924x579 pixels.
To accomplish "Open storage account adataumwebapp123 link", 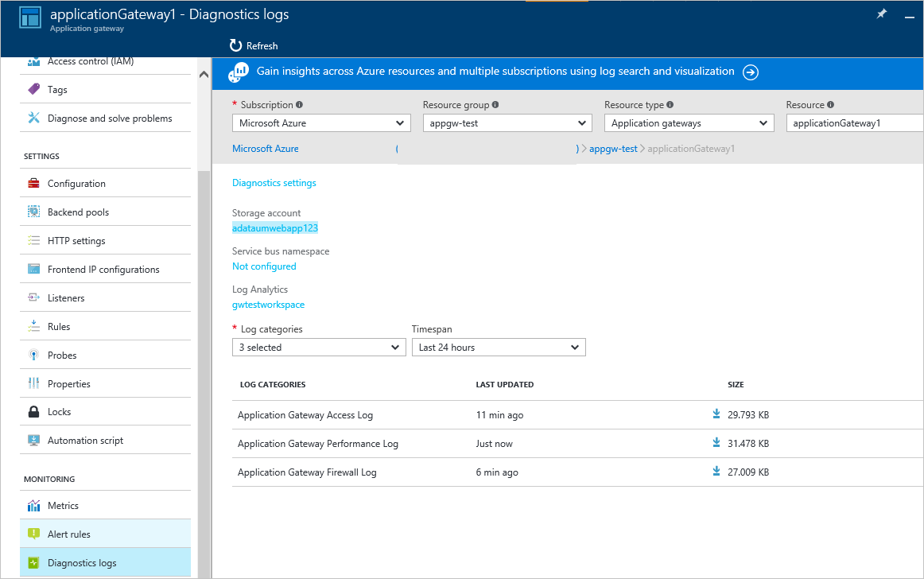I will (275, 228).
